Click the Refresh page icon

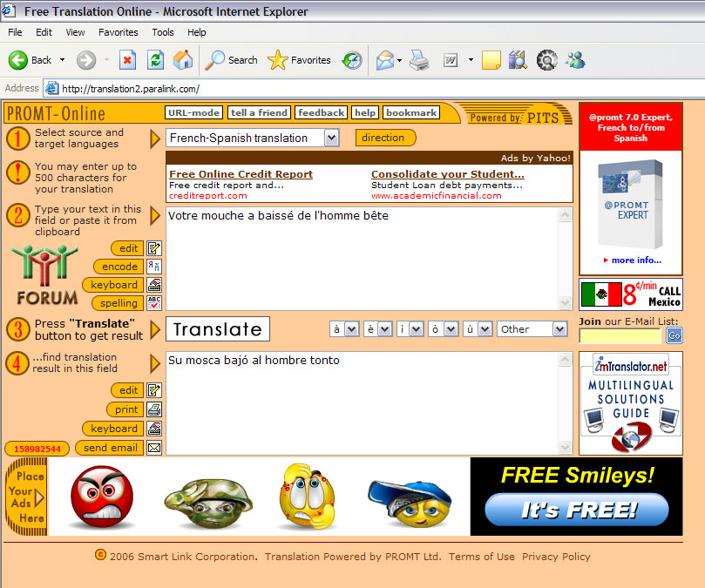(x=155, y=60)
